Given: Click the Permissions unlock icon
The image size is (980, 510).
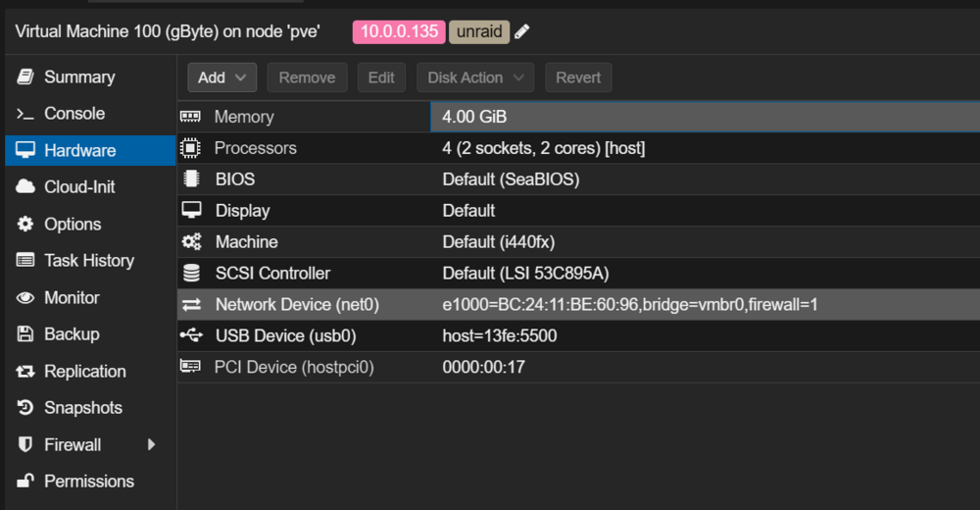Looking at the screenshot, I should 25,481.
